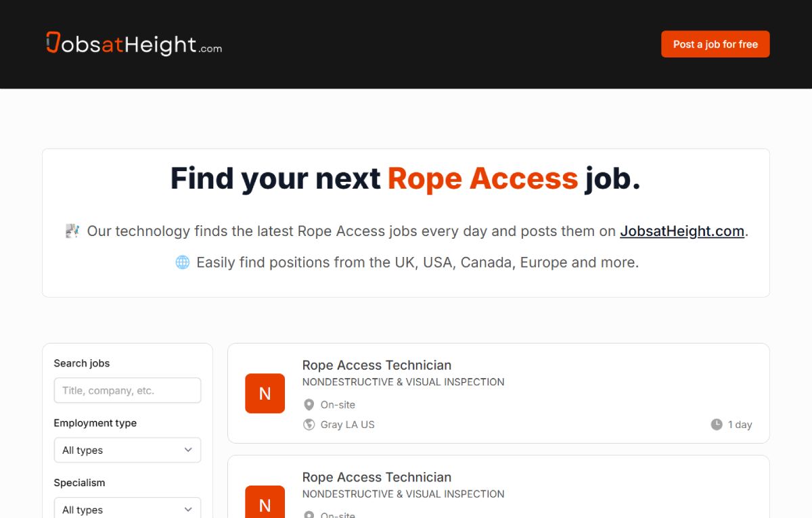
Task: Click the location pin icon next to On-site
Action: tap(309, 404)
